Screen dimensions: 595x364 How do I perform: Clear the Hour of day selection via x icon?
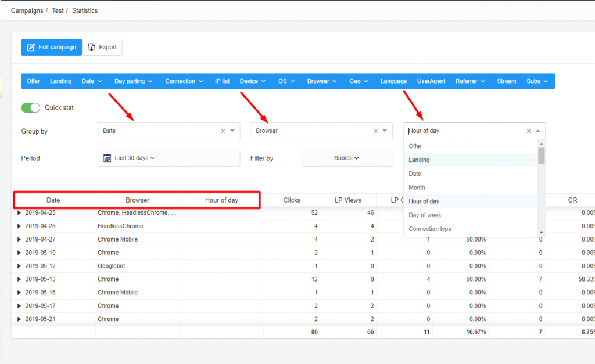(528, 131)
